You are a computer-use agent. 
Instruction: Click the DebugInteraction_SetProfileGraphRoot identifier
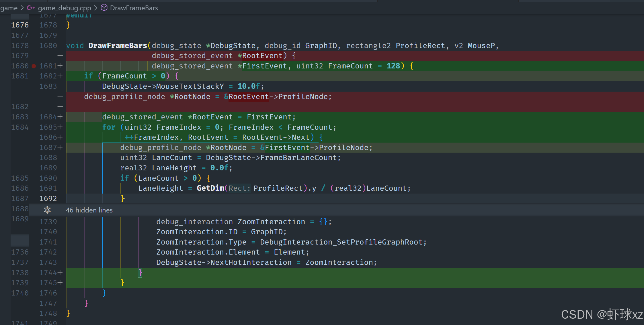[341, 242]
